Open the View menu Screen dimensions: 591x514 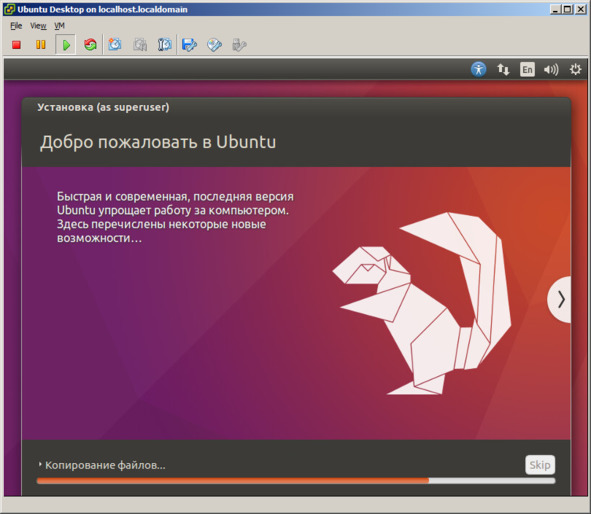38,26
